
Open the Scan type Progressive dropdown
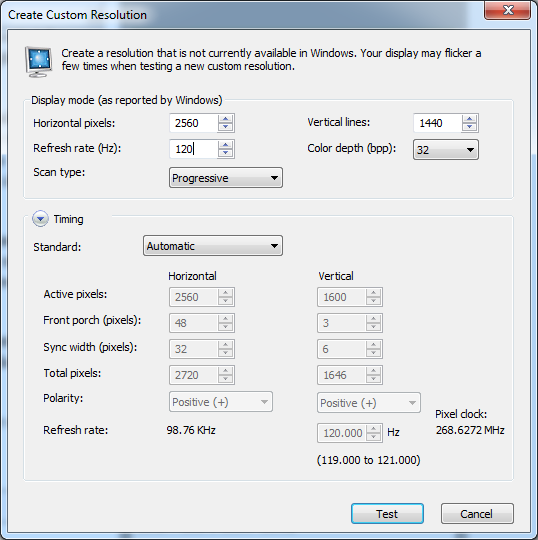click(x=226, y=178)
